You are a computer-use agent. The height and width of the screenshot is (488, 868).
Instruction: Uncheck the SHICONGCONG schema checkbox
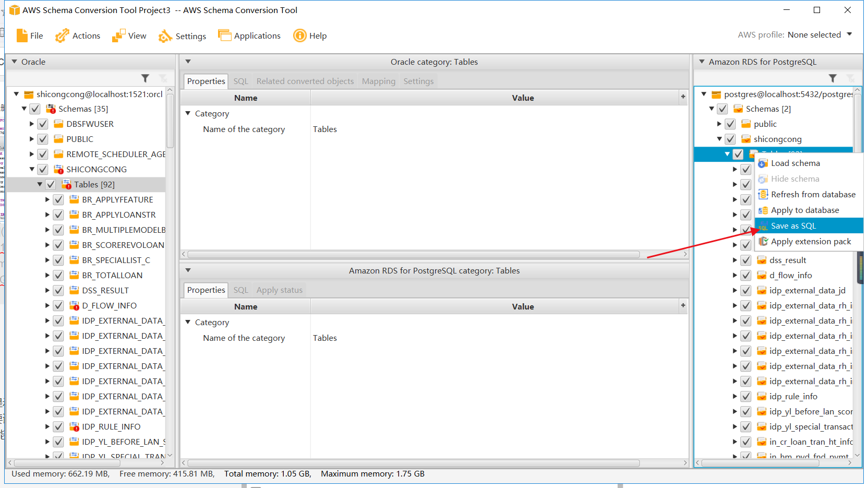[x=43, y=170]
